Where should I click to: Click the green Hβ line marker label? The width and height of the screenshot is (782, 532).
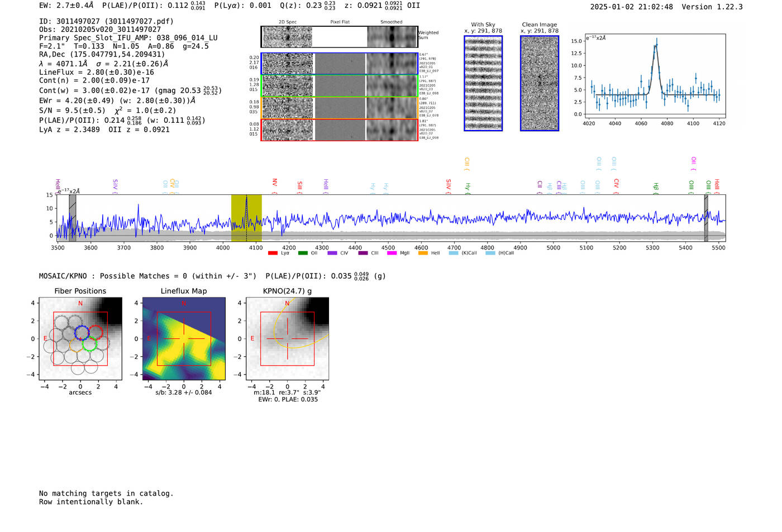[656, 188]
